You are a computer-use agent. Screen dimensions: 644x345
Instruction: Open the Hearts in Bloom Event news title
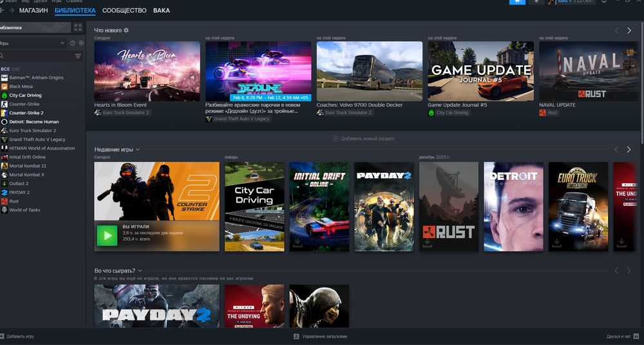coord(120,105)
